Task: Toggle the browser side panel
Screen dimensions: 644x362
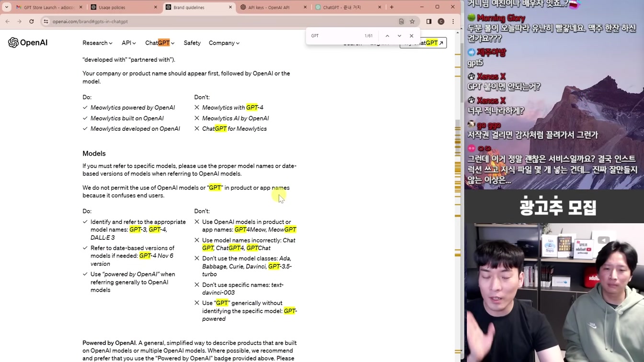Action: coord(429,22)
